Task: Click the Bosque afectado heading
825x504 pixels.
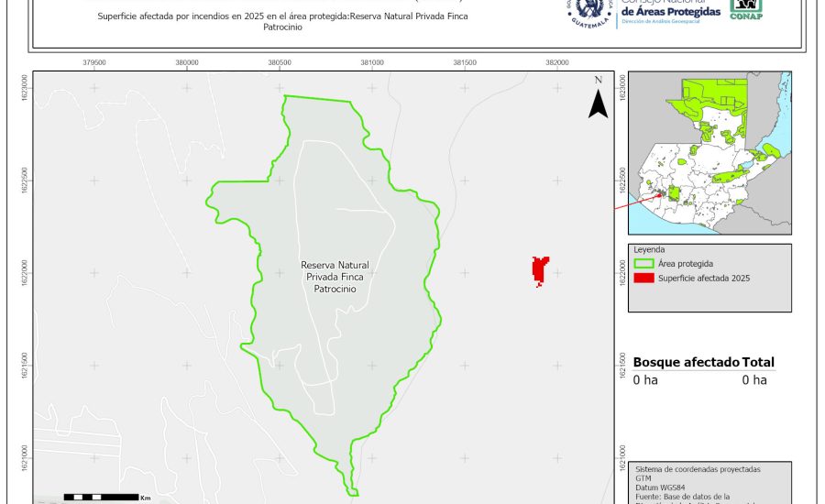Action: (x=686, y=363)
